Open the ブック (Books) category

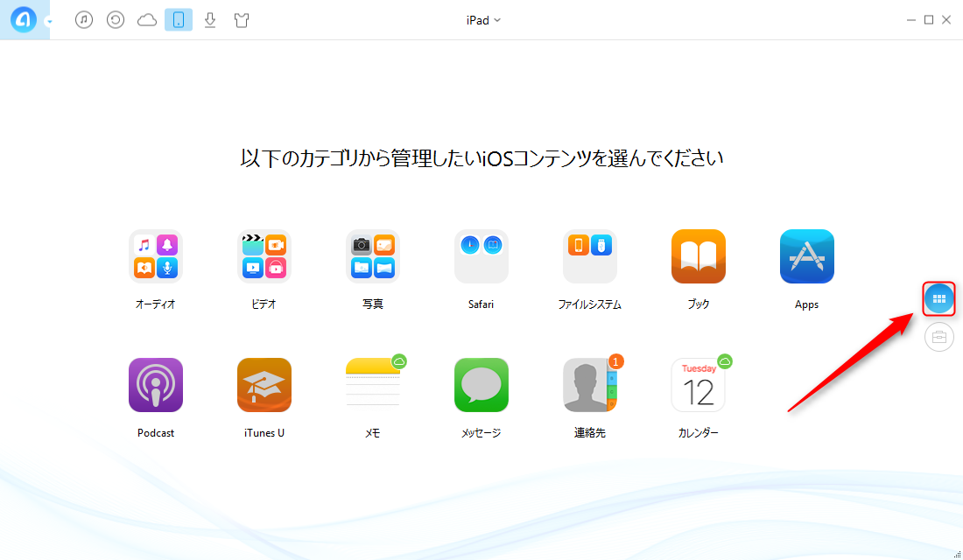pos(699,256)
